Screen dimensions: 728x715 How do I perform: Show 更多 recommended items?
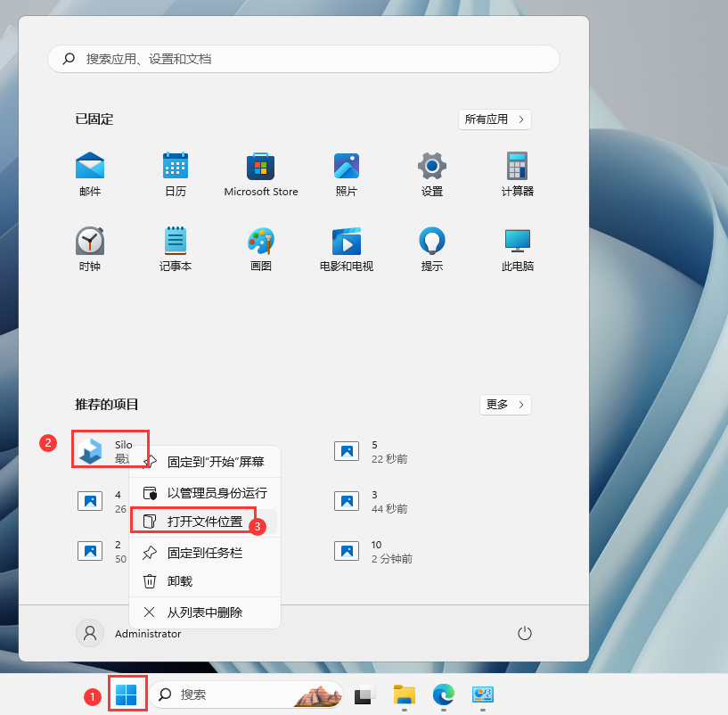(x=505, y=405)
